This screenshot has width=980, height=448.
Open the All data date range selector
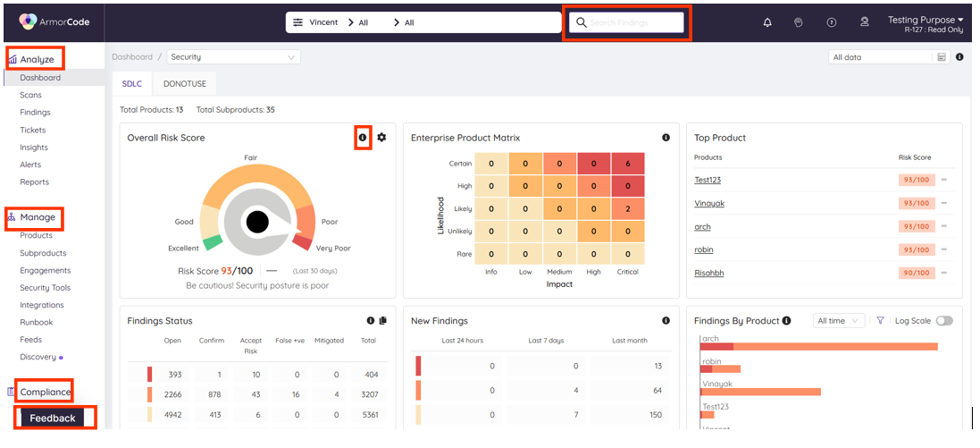coord(888,57)
